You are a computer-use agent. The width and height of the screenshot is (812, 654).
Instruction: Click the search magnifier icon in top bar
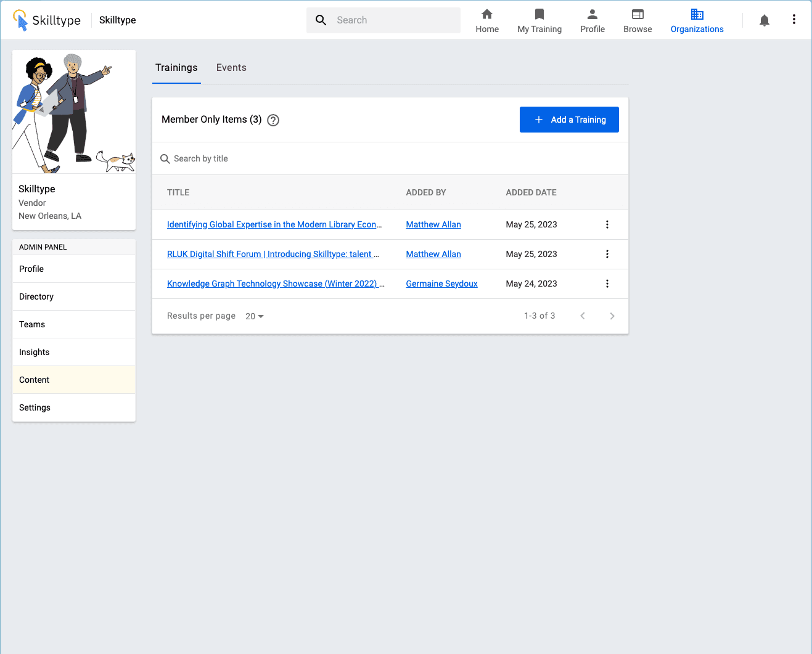point(321,20)
